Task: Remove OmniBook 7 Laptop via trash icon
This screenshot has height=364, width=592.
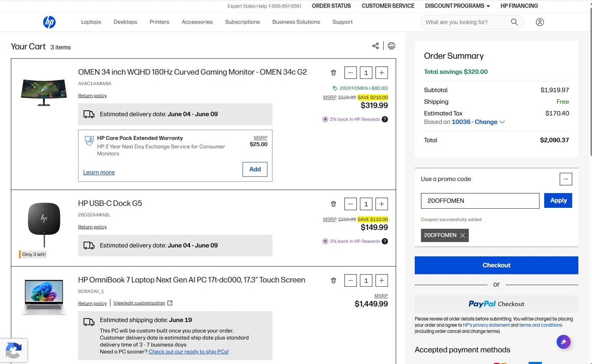Action: (333, 280)
